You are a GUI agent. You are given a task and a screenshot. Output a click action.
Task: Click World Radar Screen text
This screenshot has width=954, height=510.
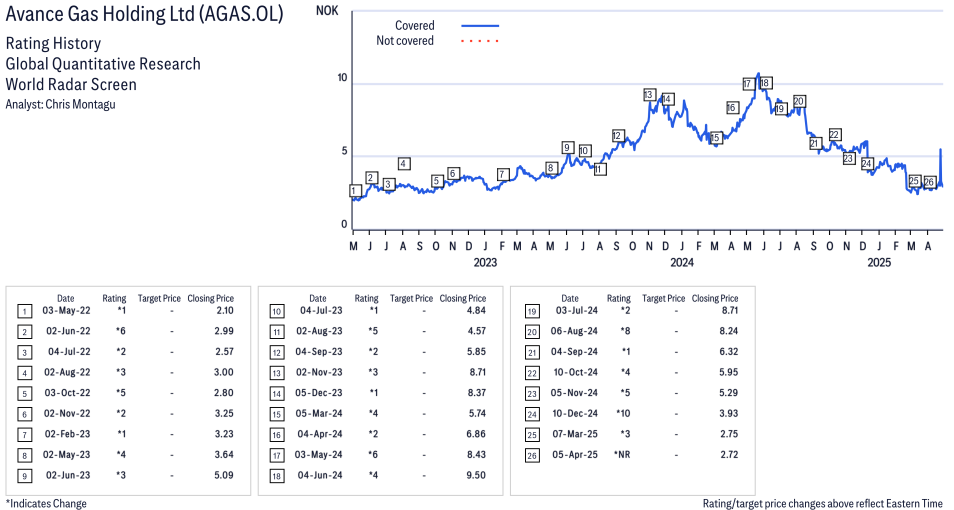[x=71, y=84]
